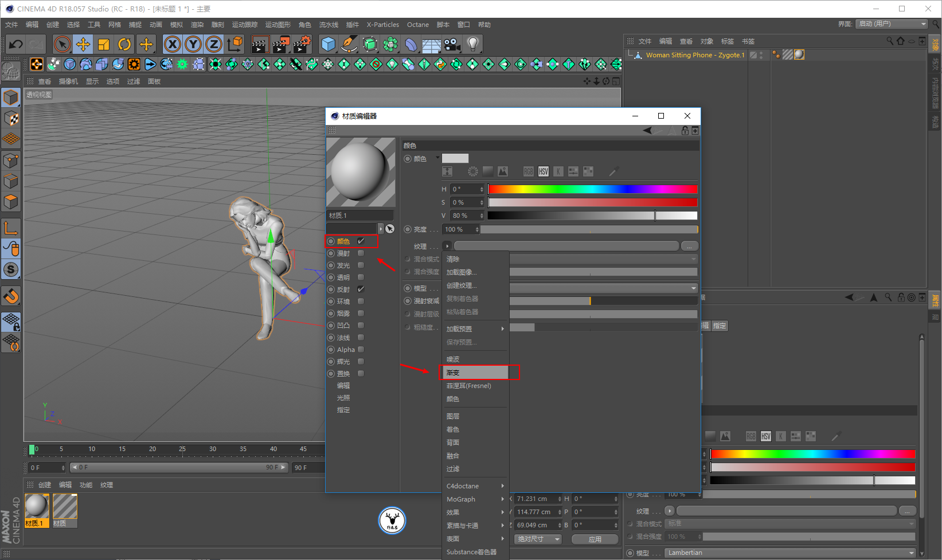Toggle X axis lock icon
942x560 pixels.
(x=172, y=44)
